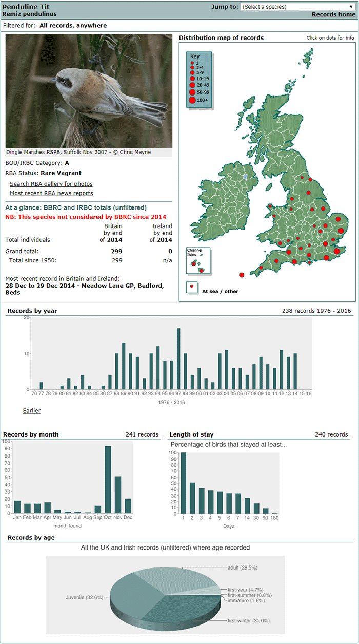Click the red dot southwest of Cornwall (Isles of Scilly)
The width and height of the screenshot is (359, 644).
pos(242,275)
